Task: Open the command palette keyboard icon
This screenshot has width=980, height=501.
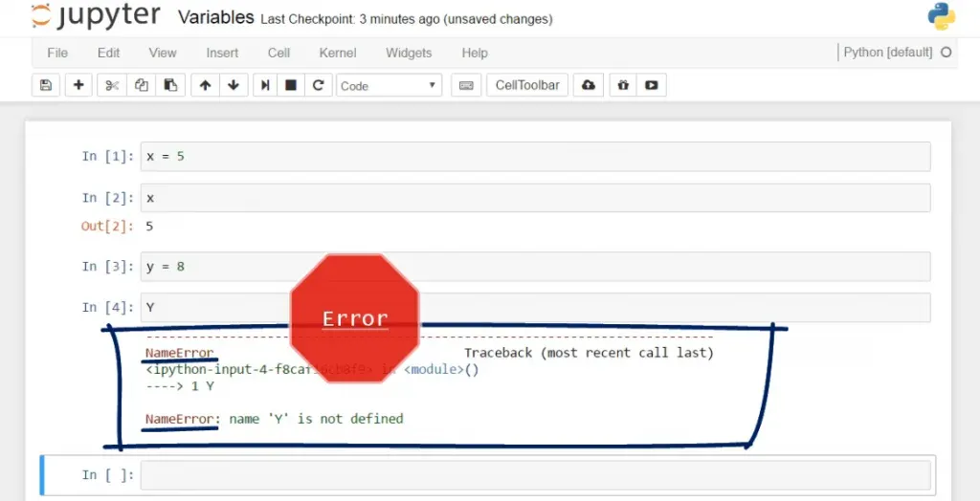Action: [466, 85]
